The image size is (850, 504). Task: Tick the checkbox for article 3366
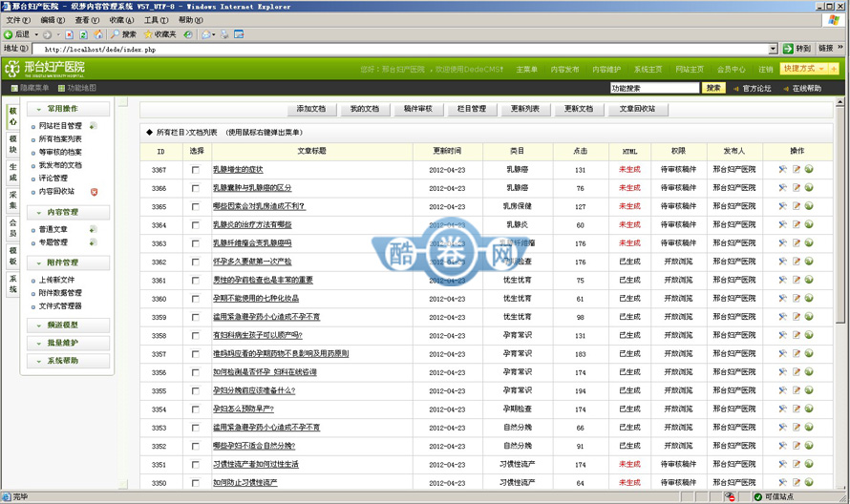[x=196, y=188]
